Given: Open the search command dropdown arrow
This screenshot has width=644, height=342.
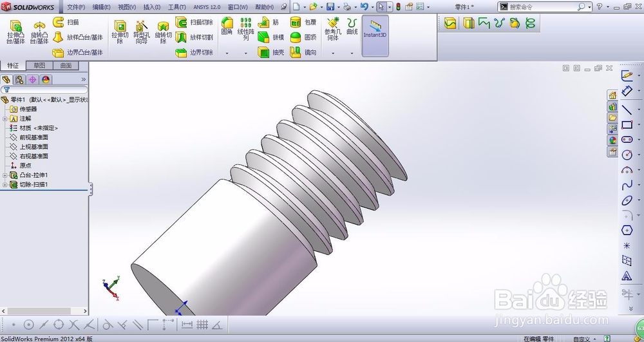Looking at the screenshot, I should click(x=589, y=7).
